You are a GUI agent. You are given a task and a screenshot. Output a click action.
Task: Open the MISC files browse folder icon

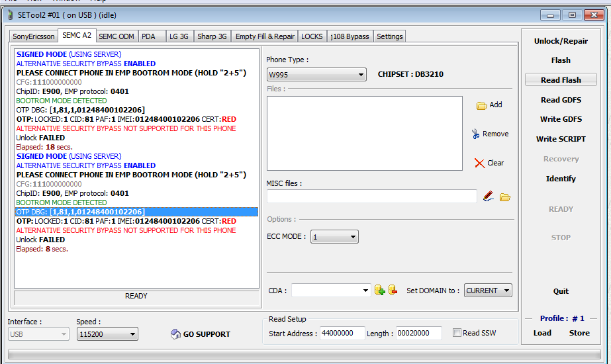pos(505,197)
